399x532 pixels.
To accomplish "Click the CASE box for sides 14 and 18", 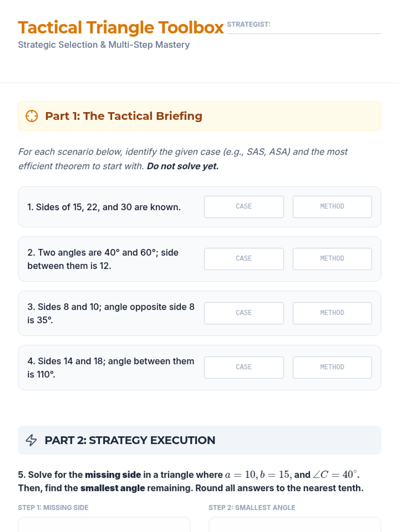I will point(244,367).
